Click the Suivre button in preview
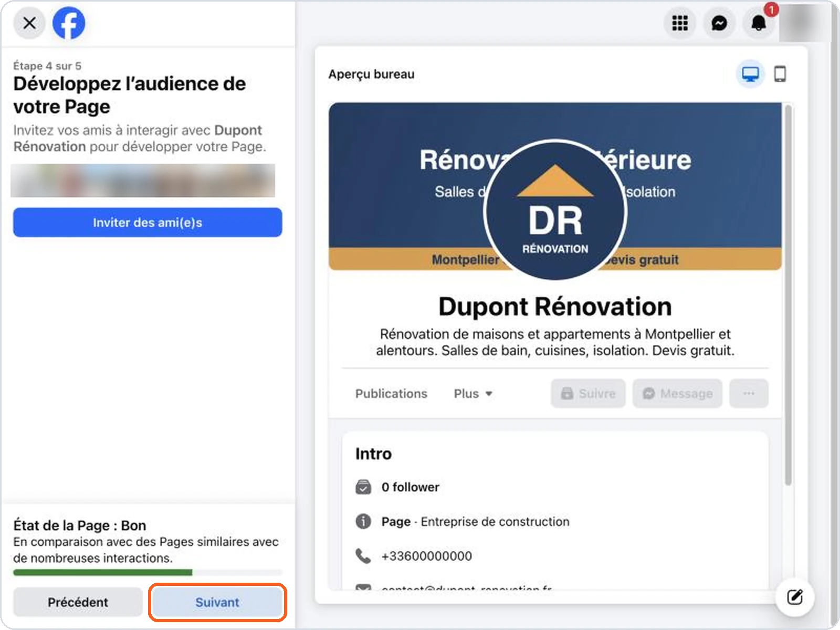Image resolution: width=840 pixels, height=630 pixels. [588, 394]
